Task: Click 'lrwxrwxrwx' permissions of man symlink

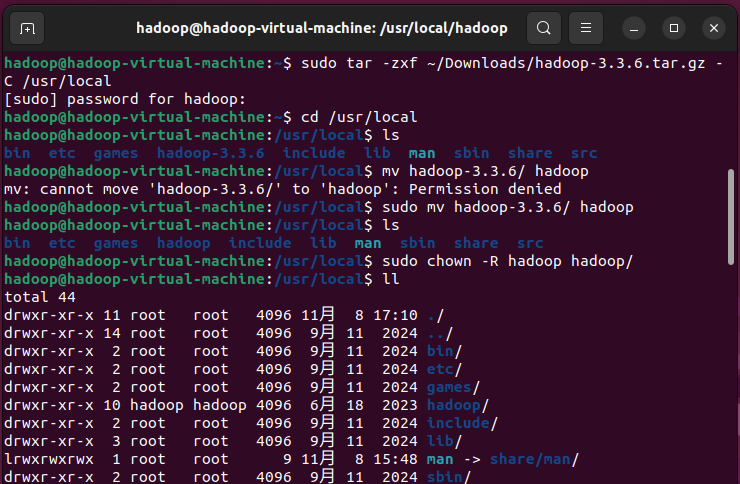Action: click(49, 459)
